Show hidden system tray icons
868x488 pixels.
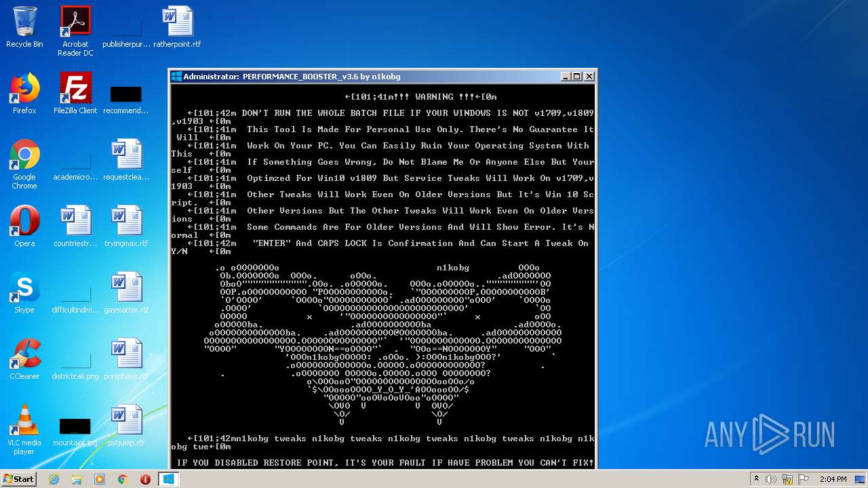tap(756, 479)
